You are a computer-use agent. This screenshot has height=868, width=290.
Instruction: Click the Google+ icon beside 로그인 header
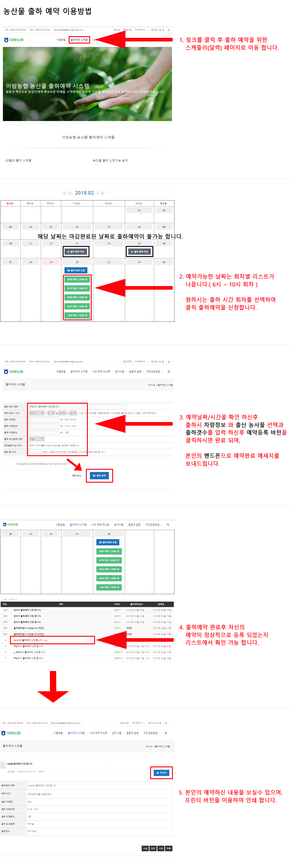click(169, 30)
